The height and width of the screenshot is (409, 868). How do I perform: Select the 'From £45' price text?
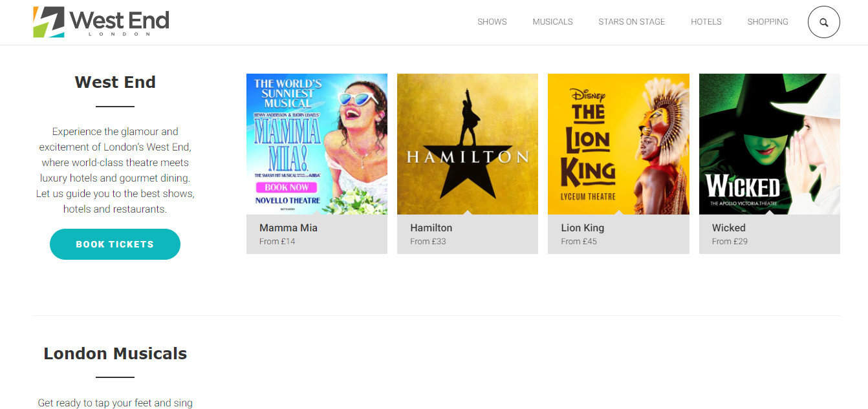click(579, 242)
